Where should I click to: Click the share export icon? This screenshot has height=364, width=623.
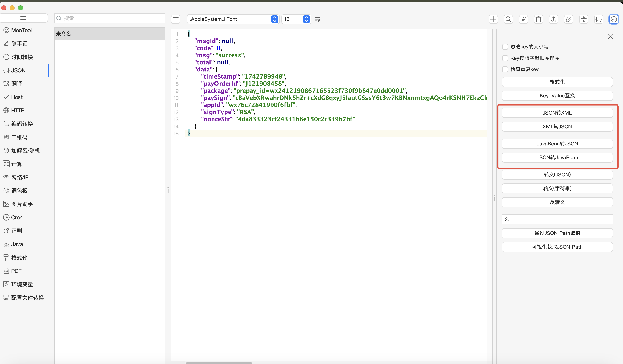[553, 19]
